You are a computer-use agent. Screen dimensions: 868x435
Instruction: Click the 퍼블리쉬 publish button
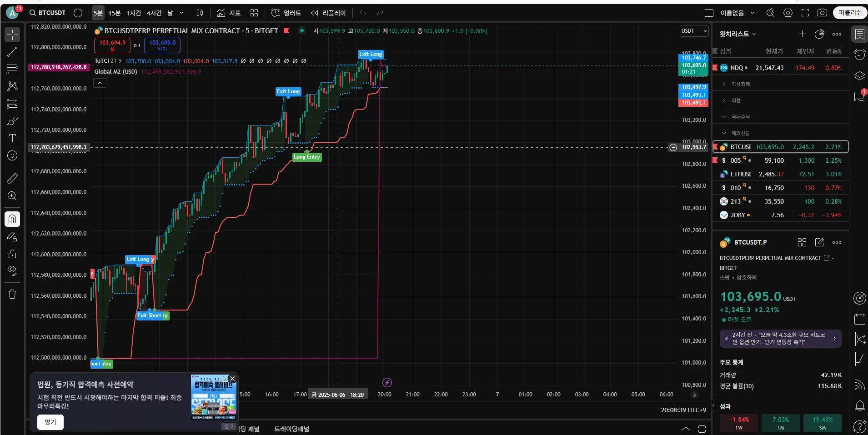[x=850, y=13]
